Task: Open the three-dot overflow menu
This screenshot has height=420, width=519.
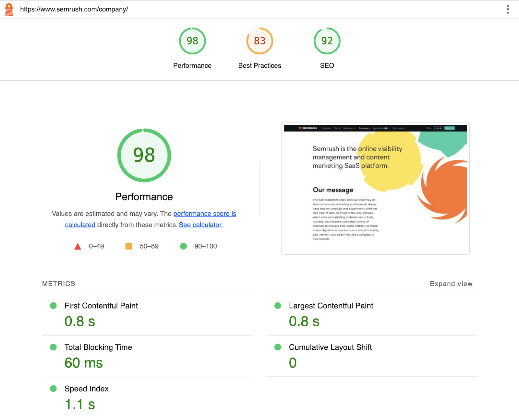Action: coord(507,9)
